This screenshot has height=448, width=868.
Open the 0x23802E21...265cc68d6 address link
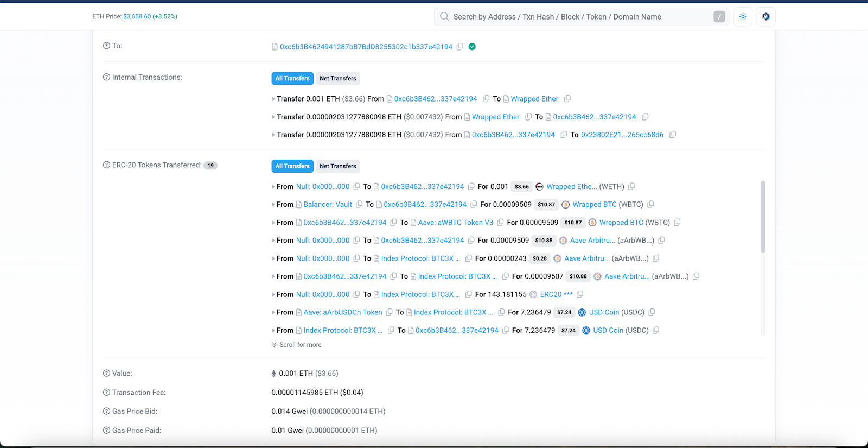(622, 135)
